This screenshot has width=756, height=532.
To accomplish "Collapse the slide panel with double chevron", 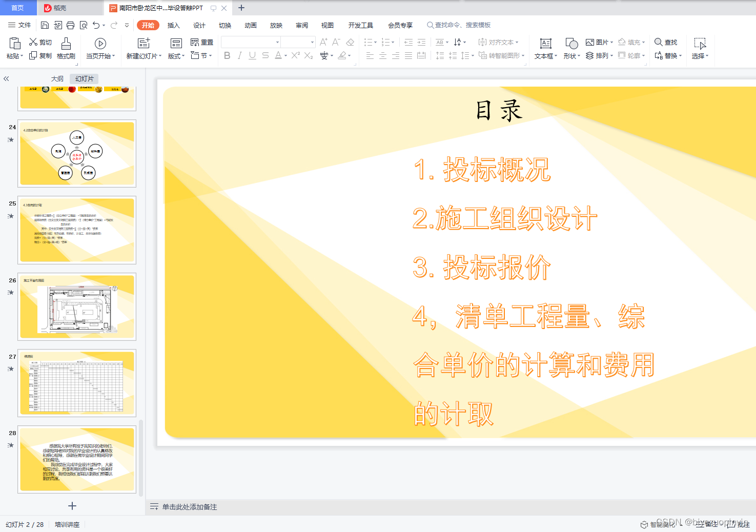I will point(6,78).
